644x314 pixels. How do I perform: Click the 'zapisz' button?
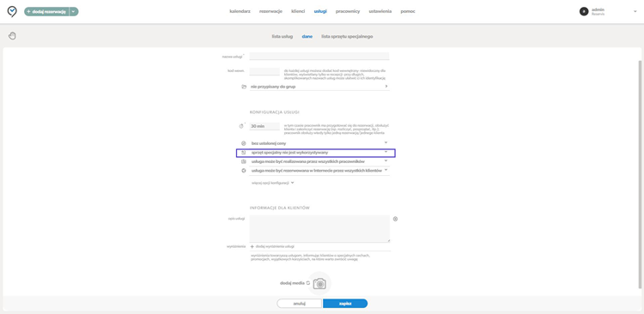pos(345,304)
